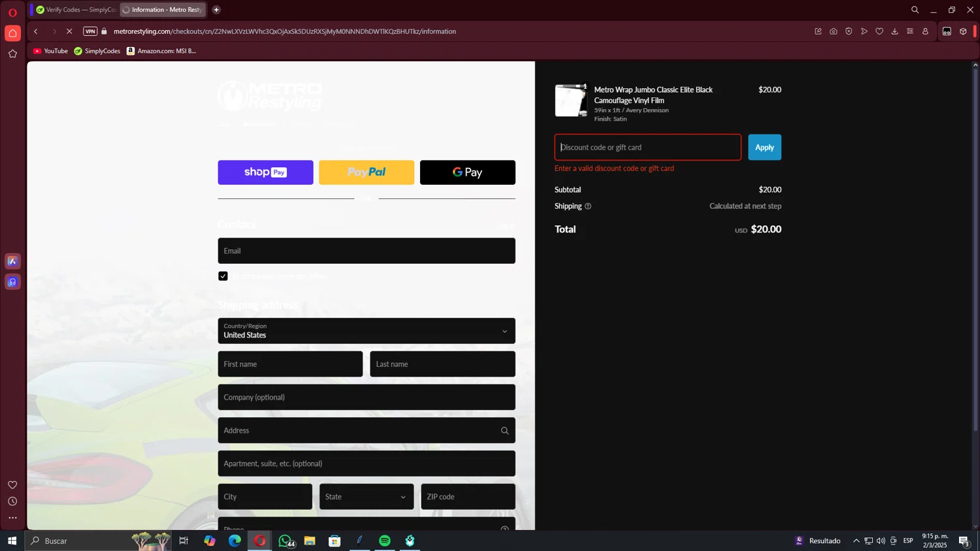Open the YouTube bookmark

click(x=50, y=51)
